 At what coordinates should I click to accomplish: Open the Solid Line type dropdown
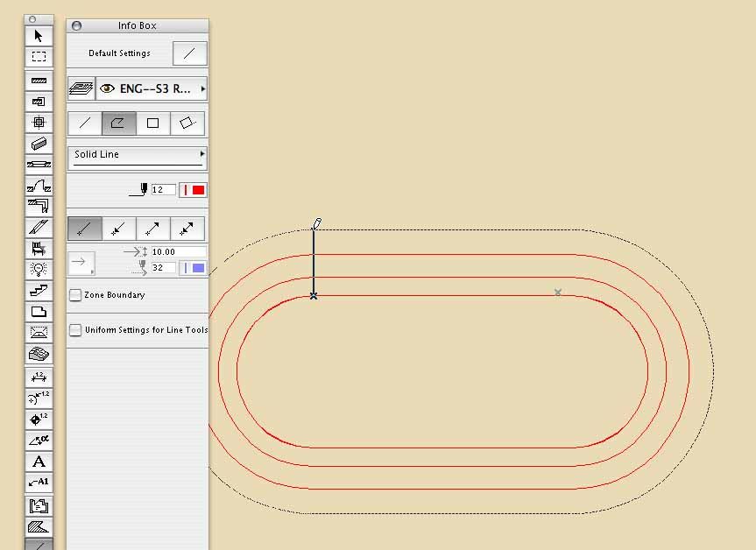click(x=138, y=159)
